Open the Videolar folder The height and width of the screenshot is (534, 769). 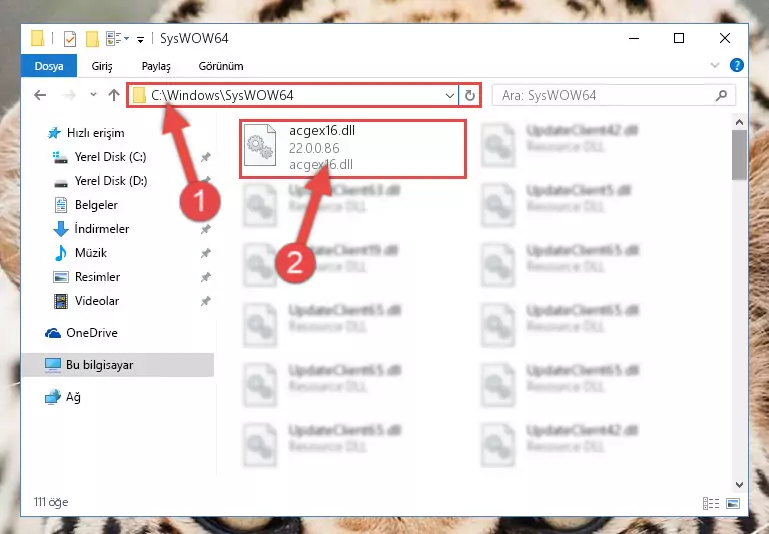pyautogui.click(x=97, y=301)
